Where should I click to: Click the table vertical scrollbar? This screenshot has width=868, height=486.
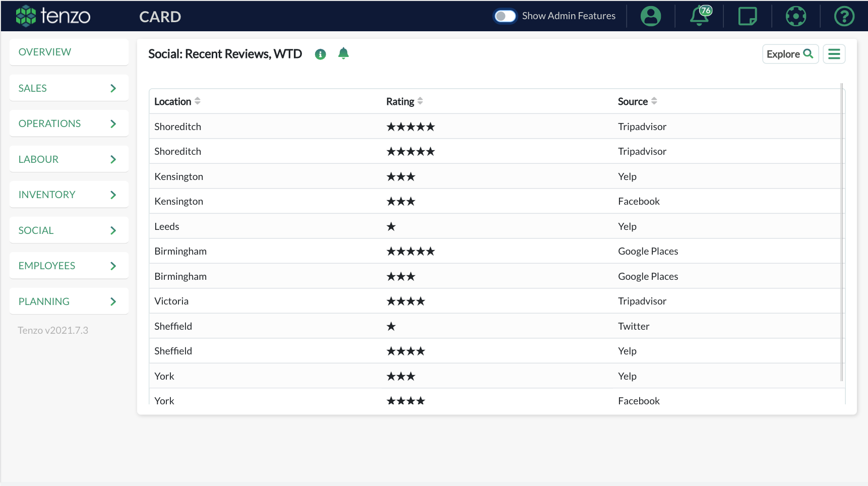(842, 232)
